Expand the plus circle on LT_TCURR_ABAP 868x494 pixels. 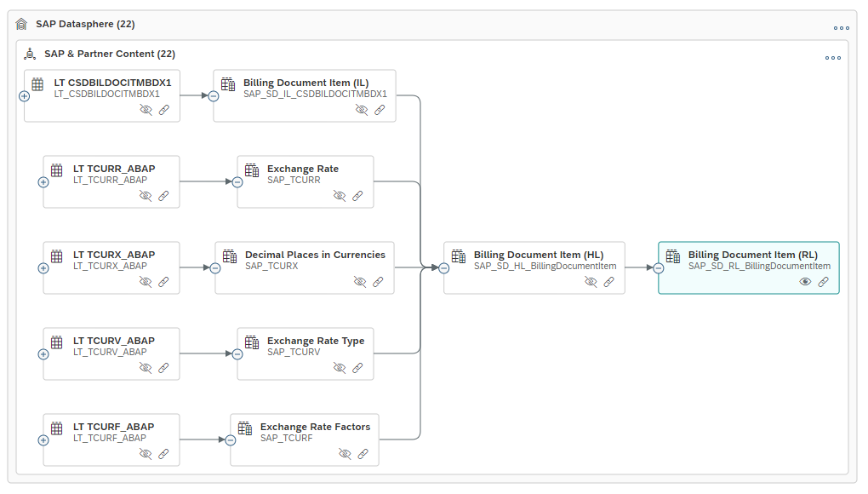[44, 181]
